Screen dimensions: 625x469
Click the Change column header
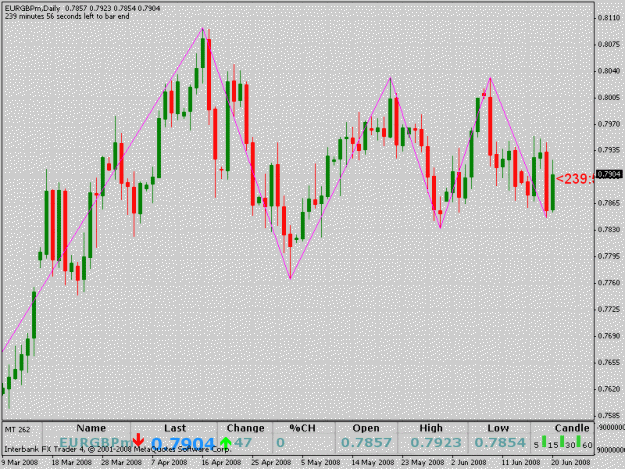[x=245, y=428]
